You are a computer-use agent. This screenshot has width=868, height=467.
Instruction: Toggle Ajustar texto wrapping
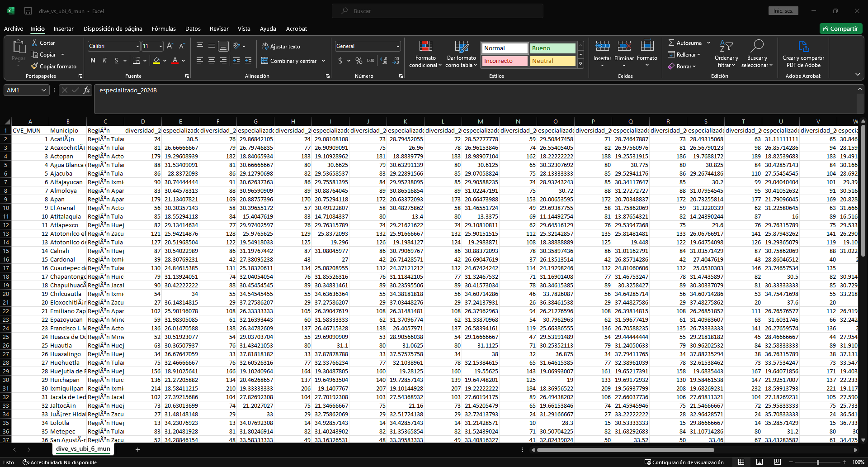(281, 47)
